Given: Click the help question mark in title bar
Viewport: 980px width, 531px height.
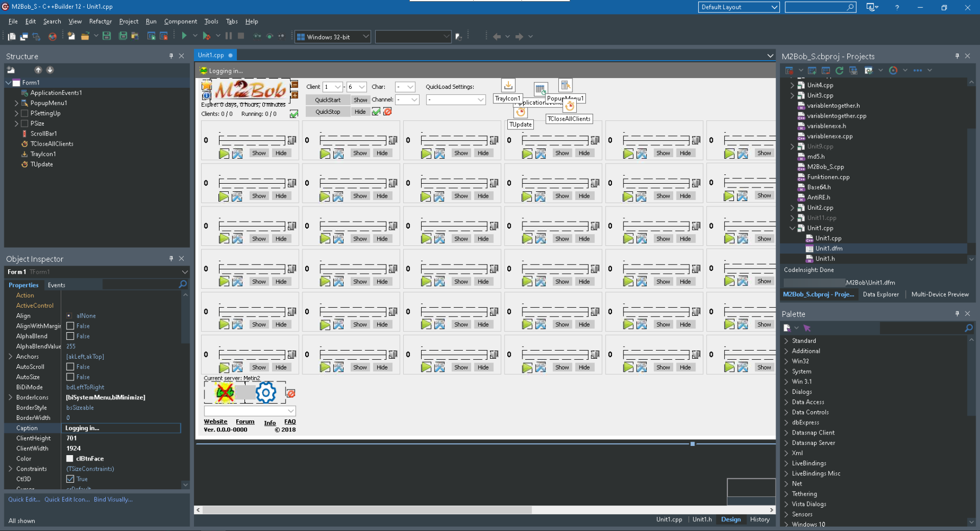Looking at the screenshot, I should pos(897,8).
